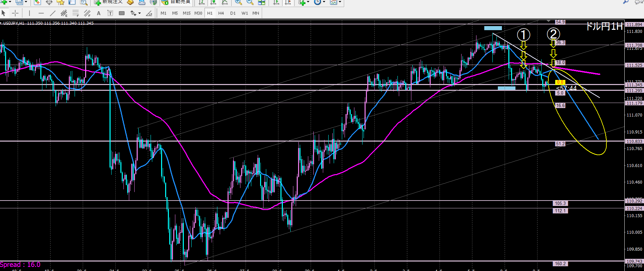Select the Fibonacci Channel slanted-lines tool
The height and width of the screenshot is (271, 644).
pyautogui.click(x=87, y=13)
